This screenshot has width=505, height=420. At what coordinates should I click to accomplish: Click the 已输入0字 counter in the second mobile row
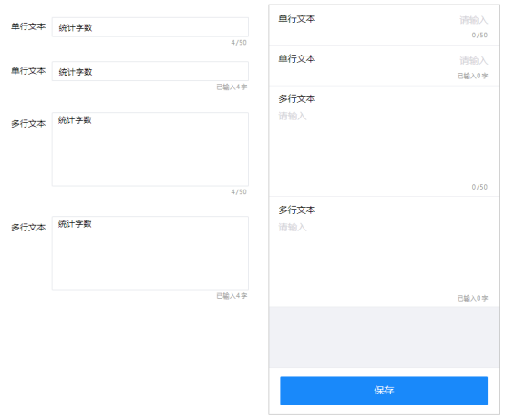(472, 76)
